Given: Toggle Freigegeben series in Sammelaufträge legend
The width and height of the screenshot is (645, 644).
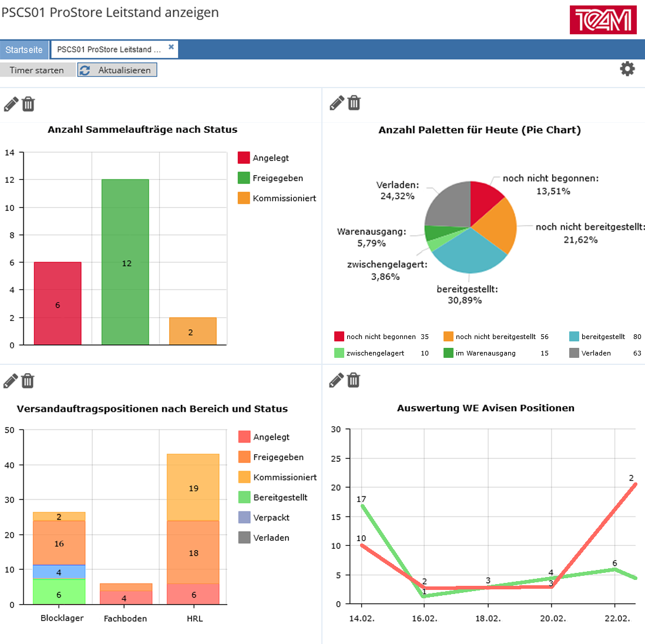Looking at the screenshot, I should tap(270, 178).
